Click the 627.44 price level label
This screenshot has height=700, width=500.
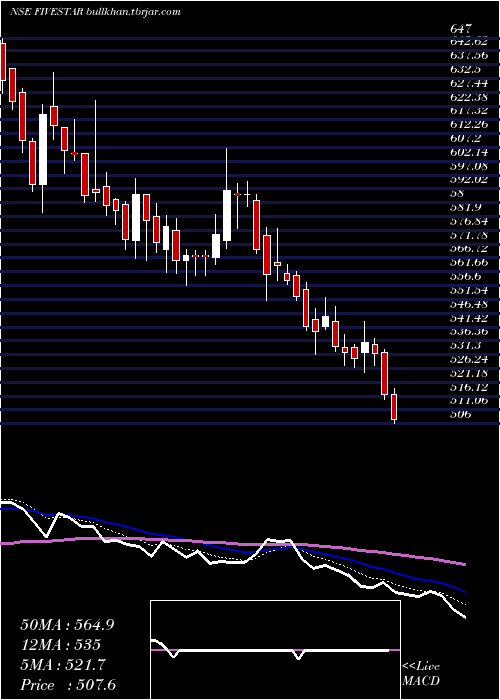[x=469, y=83]
